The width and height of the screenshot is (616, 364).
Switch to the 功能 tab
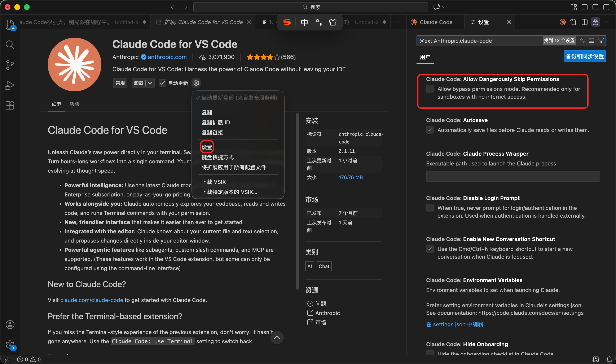coord(74,104)
